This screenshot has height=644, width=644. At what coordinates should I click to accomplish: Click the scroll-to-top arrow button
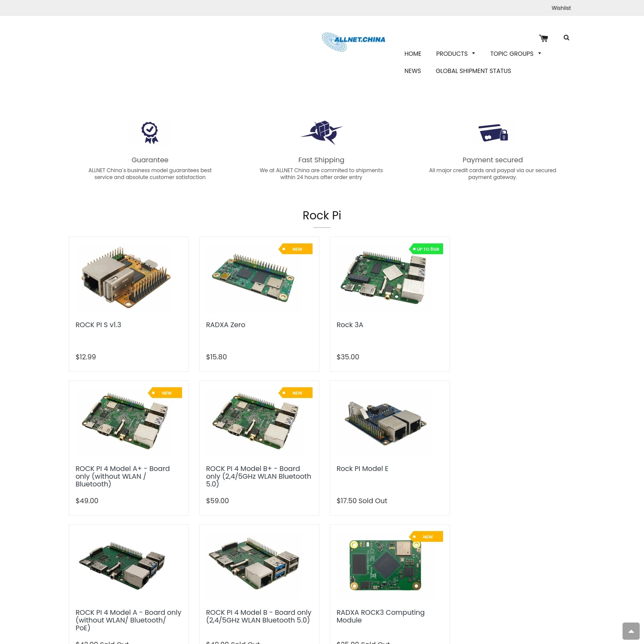tap(631, 631)
